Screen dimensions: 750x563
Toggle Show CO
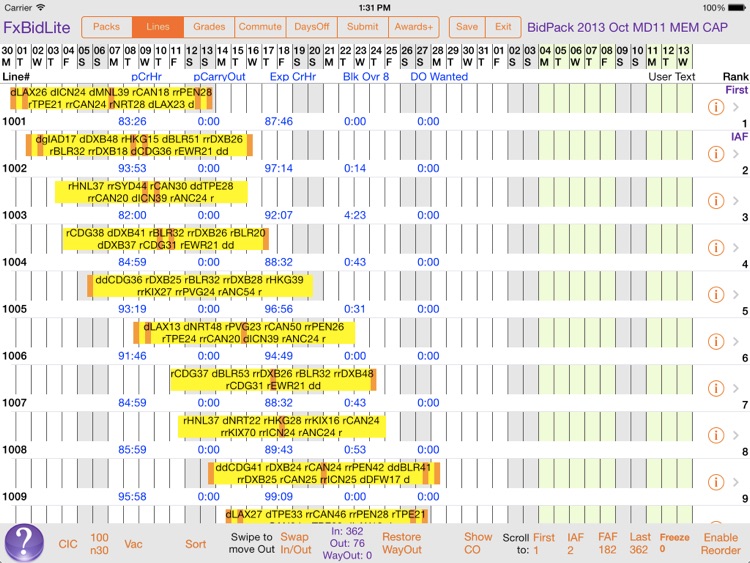coord(478,543)
